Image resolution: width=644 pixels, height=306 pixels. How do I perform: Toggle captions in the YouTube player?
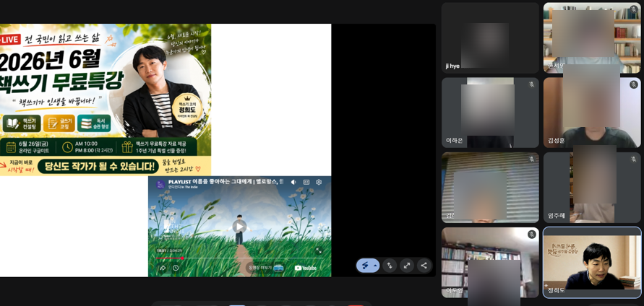point(306,182)
